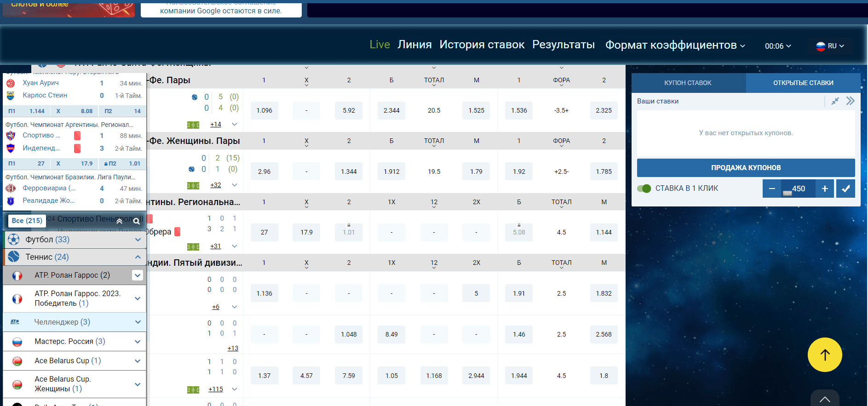Click the Хуан Аурич team logo
Viewport: 868px width, 406px height.
point(11,83)
